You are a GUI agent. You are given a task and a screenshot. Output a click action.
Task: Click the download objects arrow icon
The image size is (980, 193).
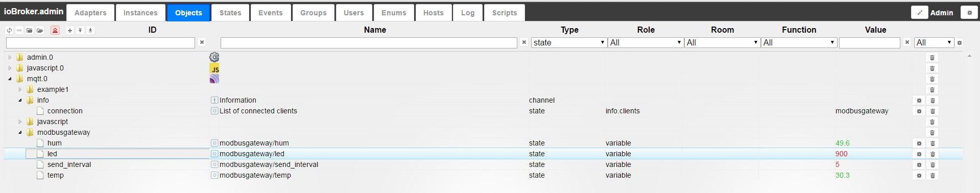[x=90, y=30]
